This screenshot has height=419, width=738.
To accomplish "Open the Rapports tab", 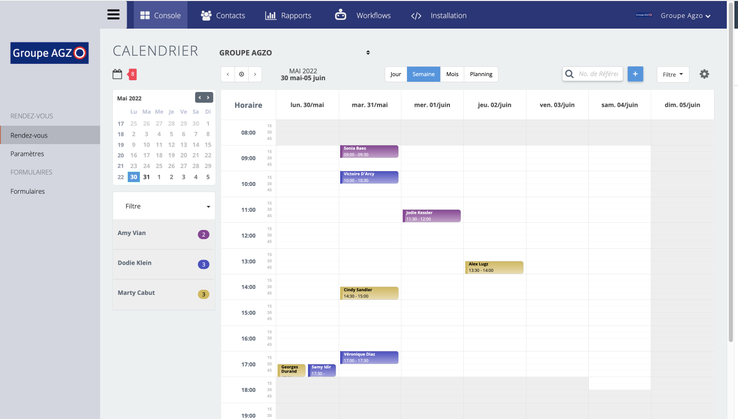I will tap(288, 15).
